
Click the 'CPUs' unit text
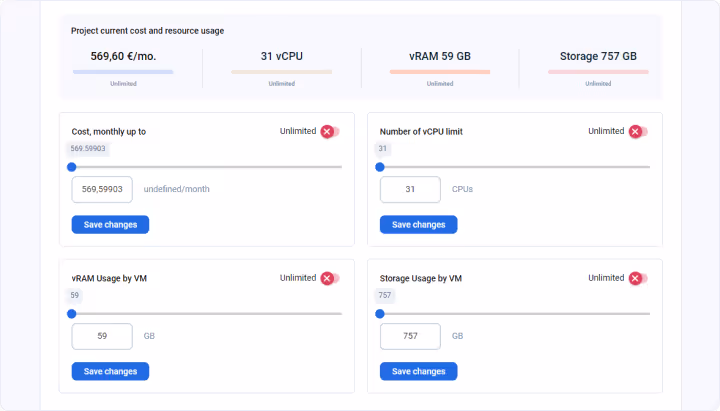coord(462,189)
